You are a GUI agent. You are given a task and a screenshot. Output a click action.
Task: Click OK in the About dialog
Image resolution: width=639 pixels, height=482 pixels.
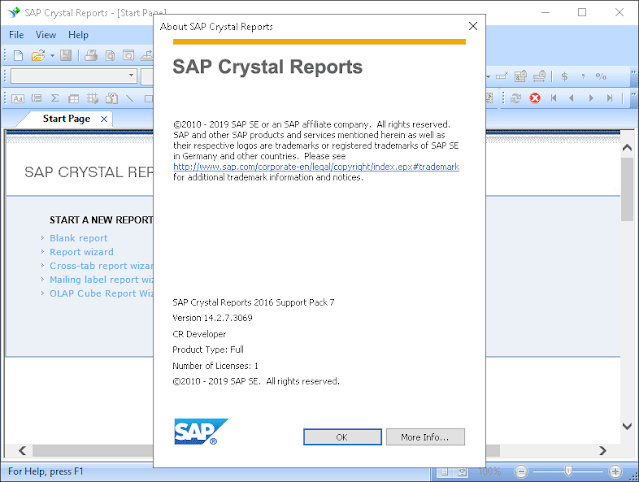click(x=342, y=437)
